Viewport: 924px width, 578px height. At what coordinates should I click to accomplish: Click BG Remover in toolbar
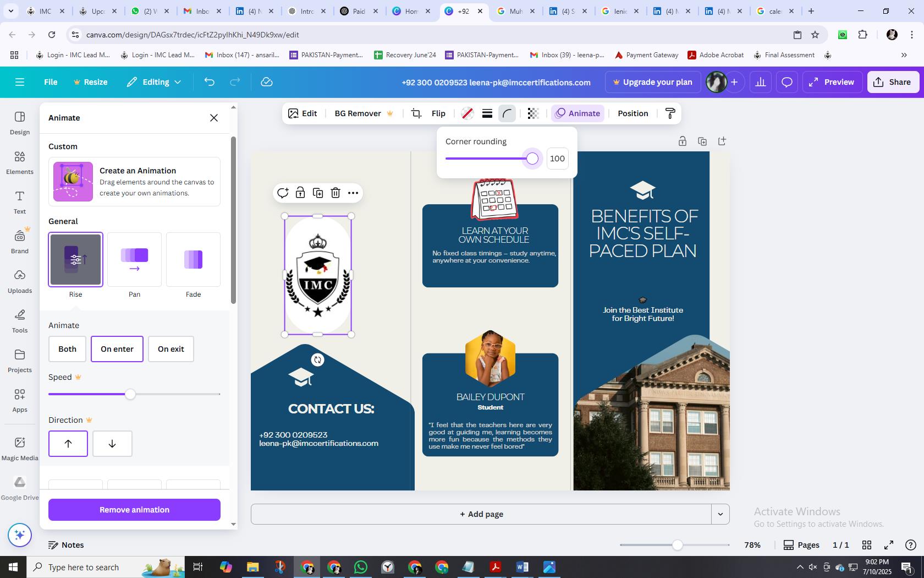pyautogui.click(x=364, y=113)
